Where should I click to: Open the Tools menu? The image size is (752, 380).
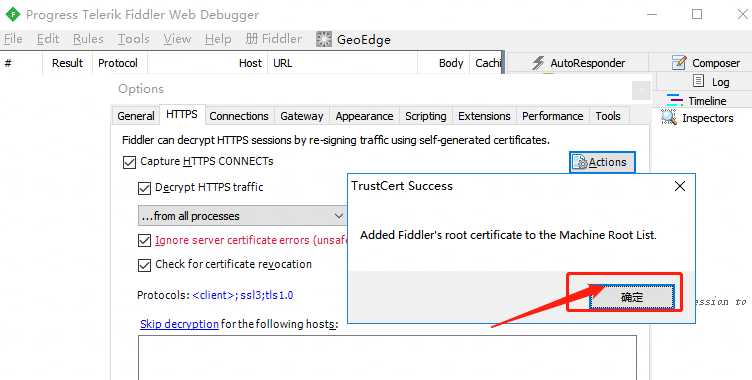[x=134, y=39]
